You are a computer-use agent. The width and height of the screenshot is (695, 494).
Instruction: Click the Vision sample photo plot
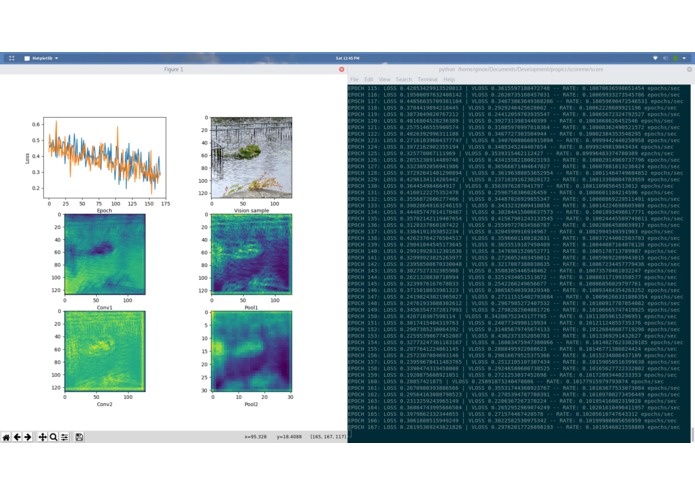[252, 157]
